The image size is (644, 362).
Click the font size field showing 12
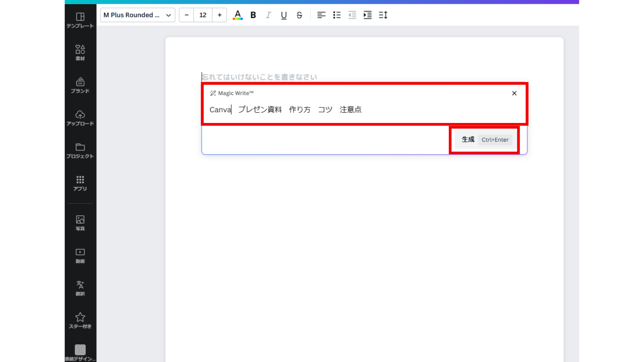click(203, 15)
